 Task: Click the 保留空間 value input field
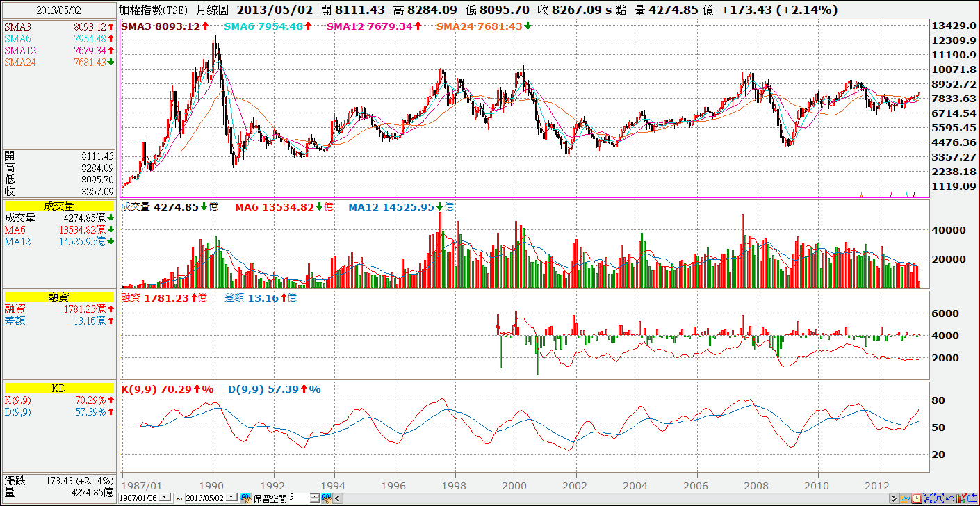[299, 498]
